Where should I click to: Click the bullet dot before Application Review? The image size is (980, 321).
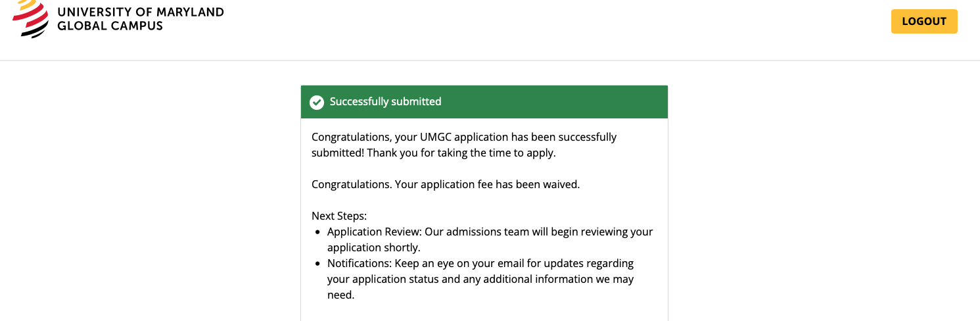(318, 232)
